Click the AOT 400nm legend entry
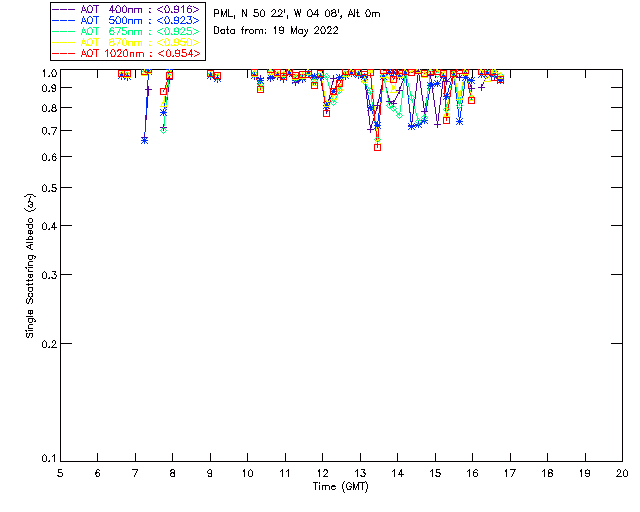640x512 pixels. [126, 9]
